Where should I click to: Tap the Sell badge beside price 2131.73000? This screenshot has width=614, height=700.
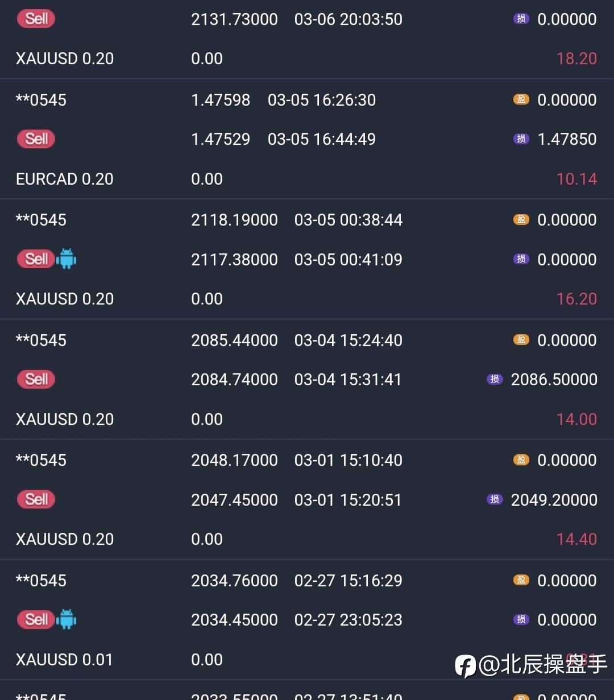click(36, 19)
